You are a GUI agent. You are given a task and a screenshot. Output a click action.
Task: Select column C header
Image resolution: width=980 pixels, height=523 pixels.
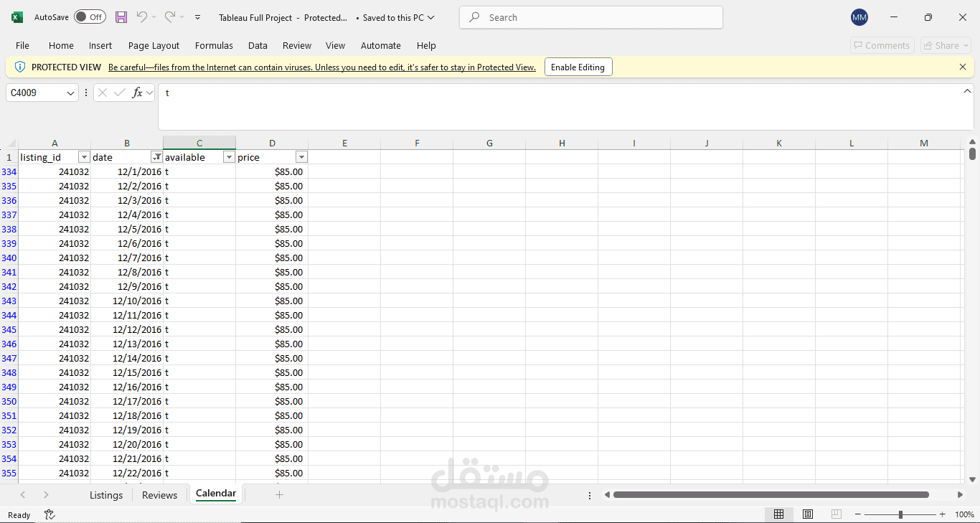coord(199,143)
